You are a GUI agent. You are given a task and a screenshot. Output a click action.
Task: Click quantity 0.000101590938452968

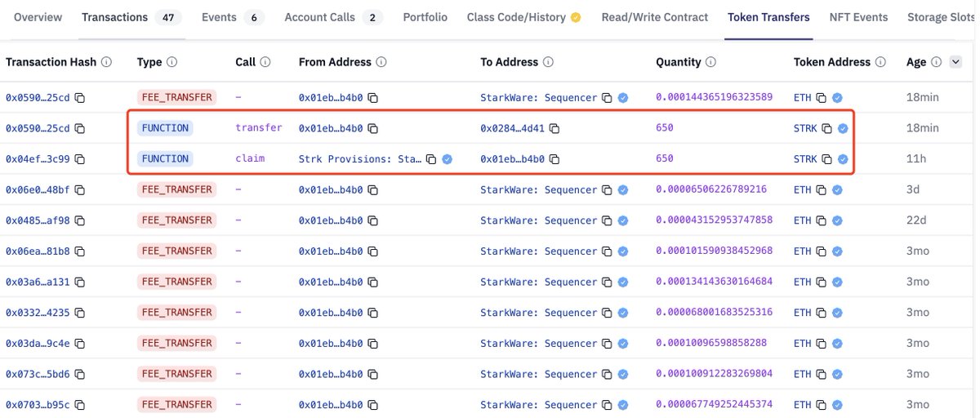(x=715, y=251)
